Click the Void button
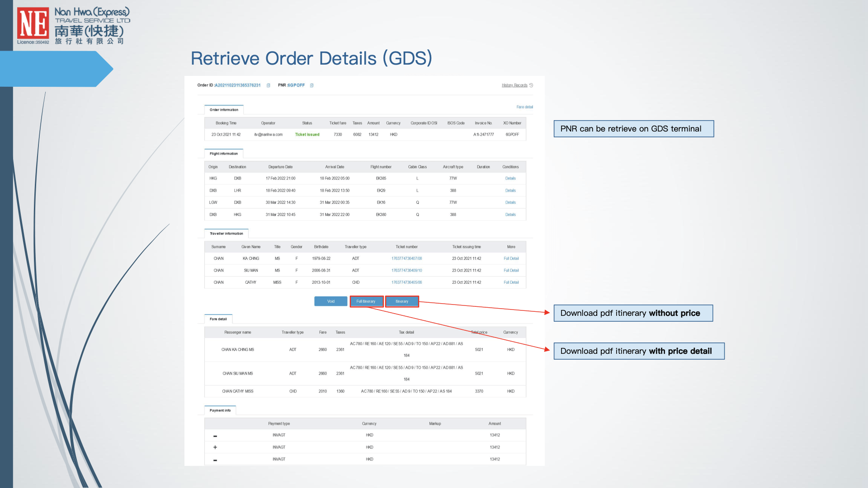Viewport: 868px width, 488px height. coord(330,301)
